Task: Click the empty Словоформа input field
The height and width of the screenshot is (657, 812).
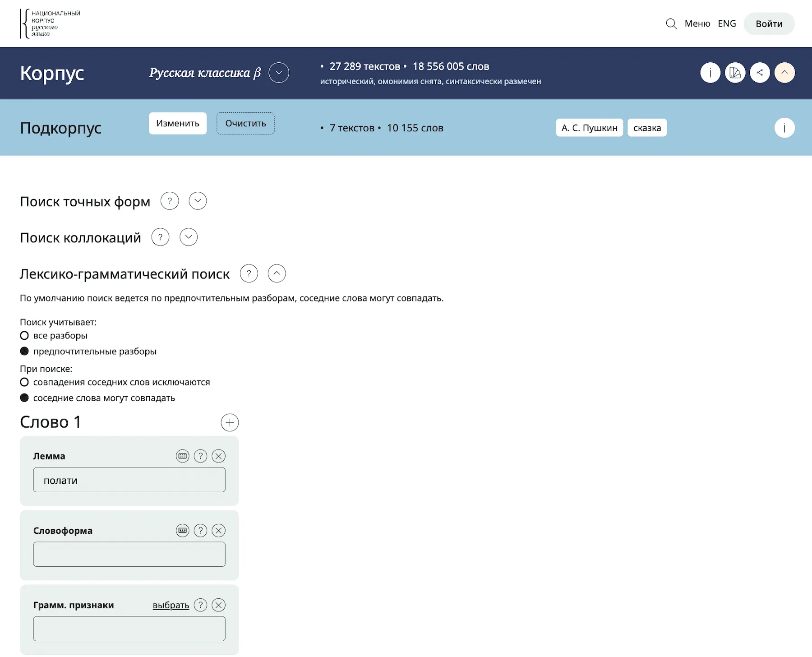Action: pos(129,554)
